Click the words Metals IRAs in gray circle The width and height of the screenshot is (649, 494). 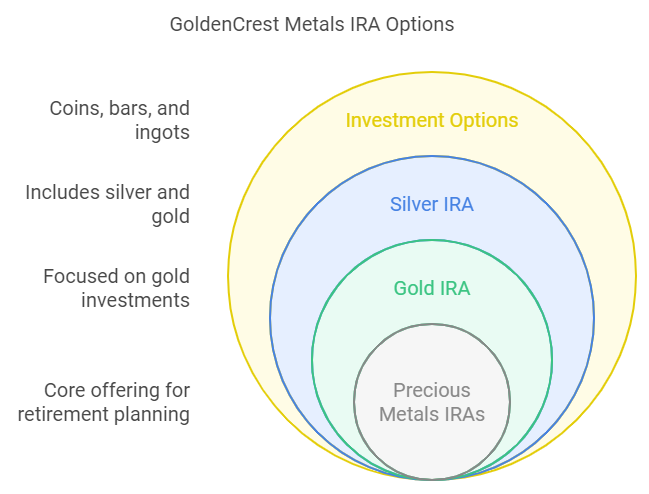tap(432, 414)
